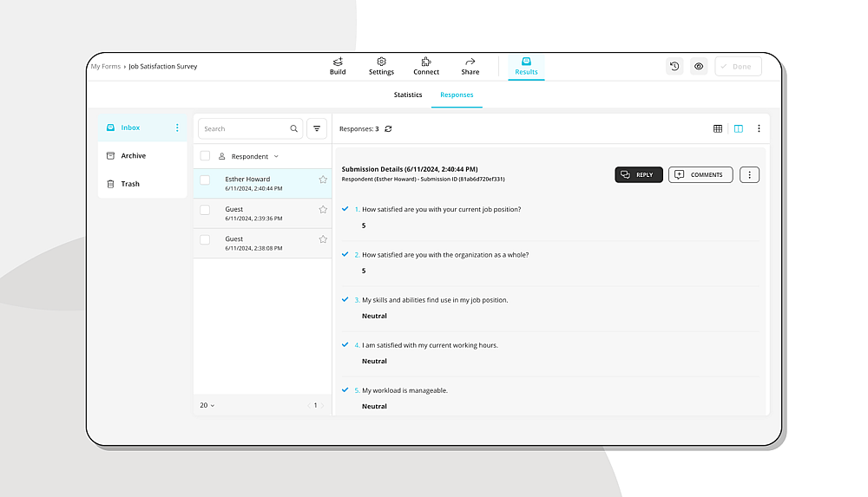Click question 5 about manageable workload
The image size is (868, 497).
pyautogui.click(x=404, y=390)
